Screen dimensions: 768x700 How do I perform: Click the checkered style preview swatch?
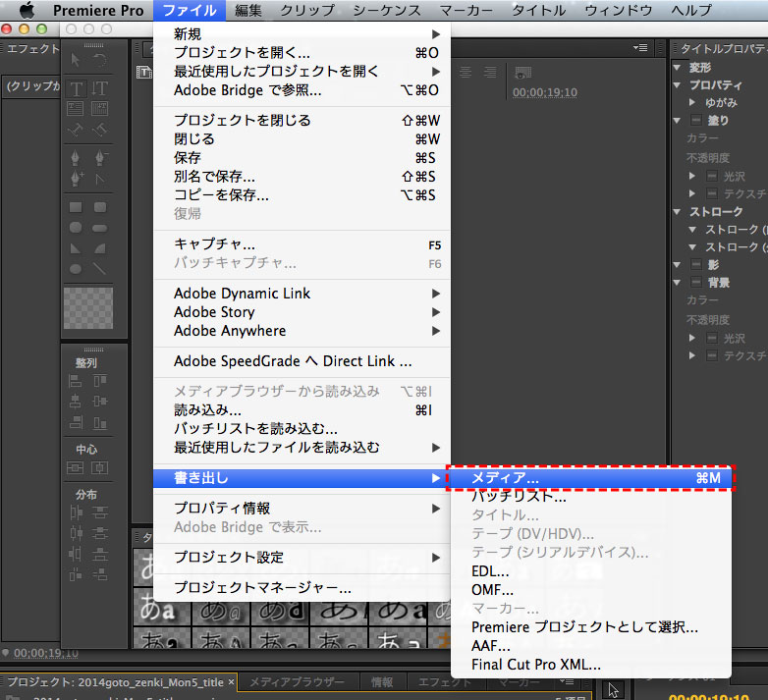tap(88, 308)
